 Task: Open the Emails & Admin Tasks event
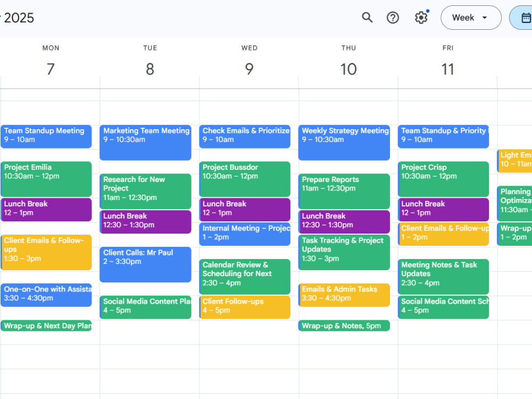(x=344, y=295)
